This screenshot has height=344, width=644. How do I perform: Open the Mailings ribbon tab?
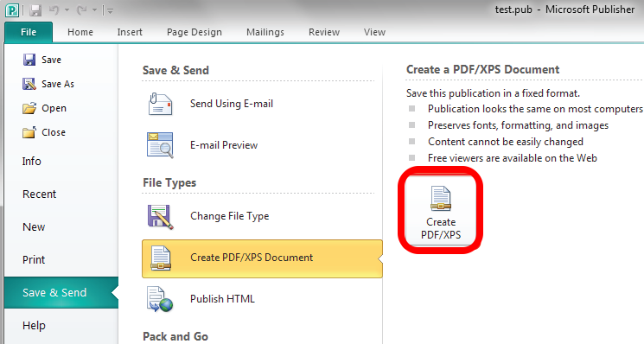(265, 32)
